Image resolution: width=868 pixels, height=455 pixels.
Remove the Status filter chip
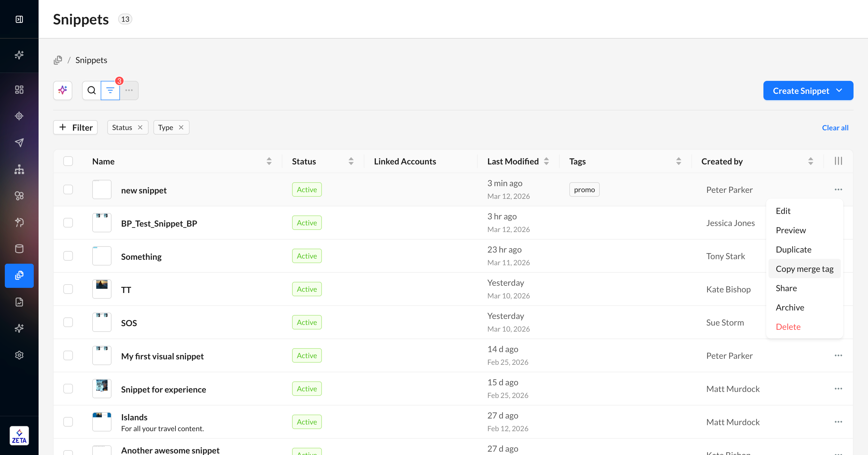click(140, 128)
